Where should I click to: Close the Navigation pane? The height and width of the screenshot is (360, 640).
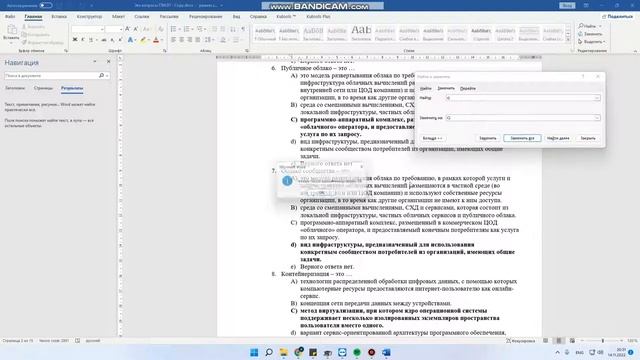pyautogui.click(x=109, y=62)
